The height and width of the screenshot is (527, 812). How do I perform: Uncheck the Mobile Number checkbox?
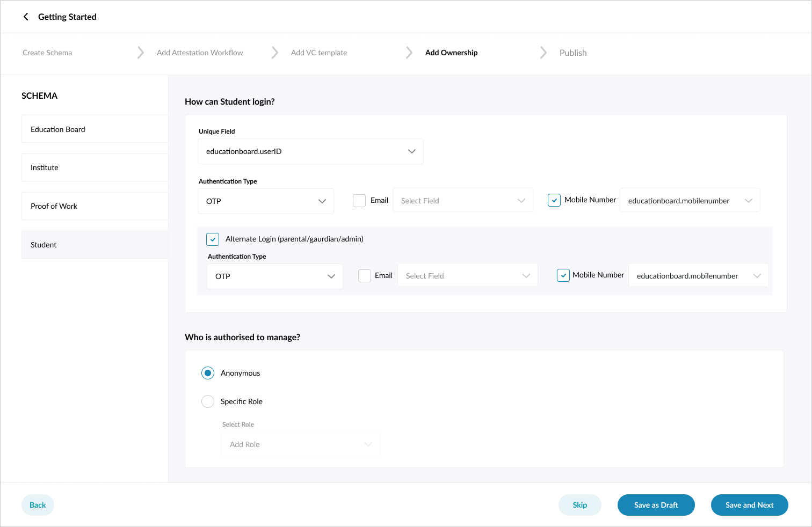554,200
